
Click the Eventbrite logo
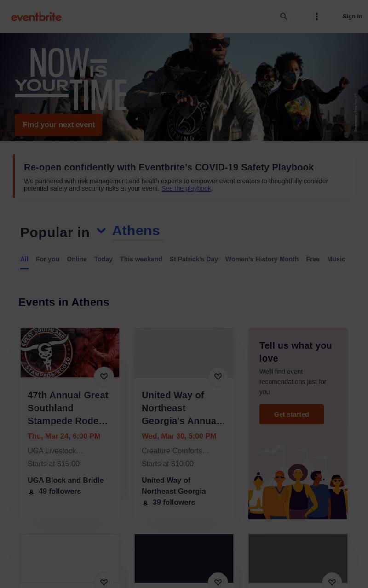click(36, 17)
